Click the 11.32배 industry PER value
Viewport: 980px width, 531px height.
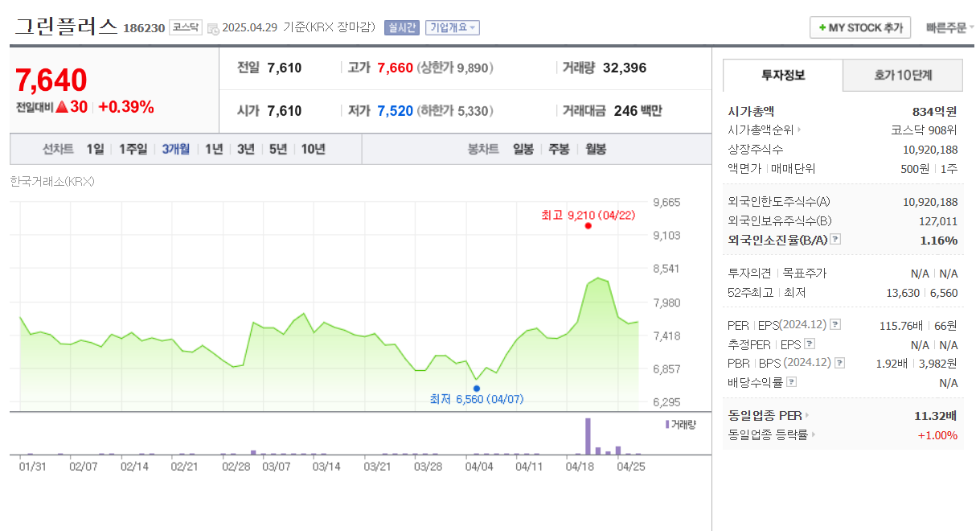pyautogui.click(x=935, y=416)
